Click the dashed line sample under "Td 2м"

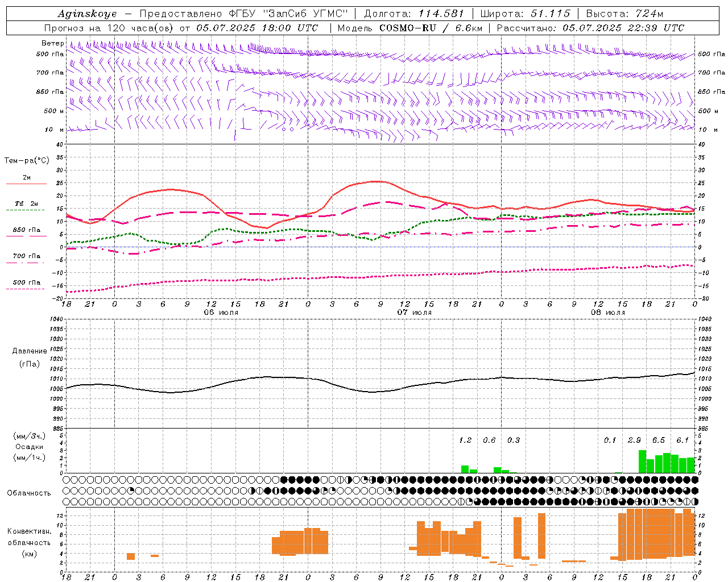click(x=26, y=210)
